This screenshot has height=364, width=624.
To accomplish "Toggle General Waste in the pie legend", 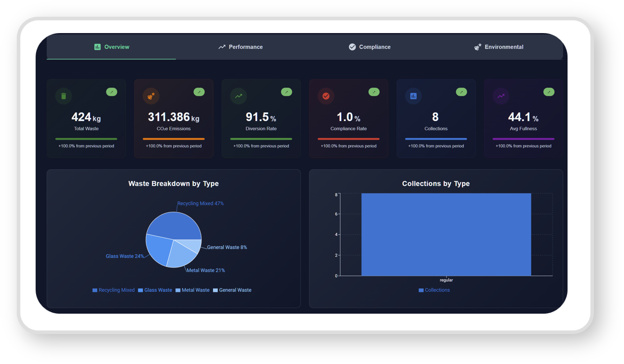I will pyautogui.click(x=232, y=290).
